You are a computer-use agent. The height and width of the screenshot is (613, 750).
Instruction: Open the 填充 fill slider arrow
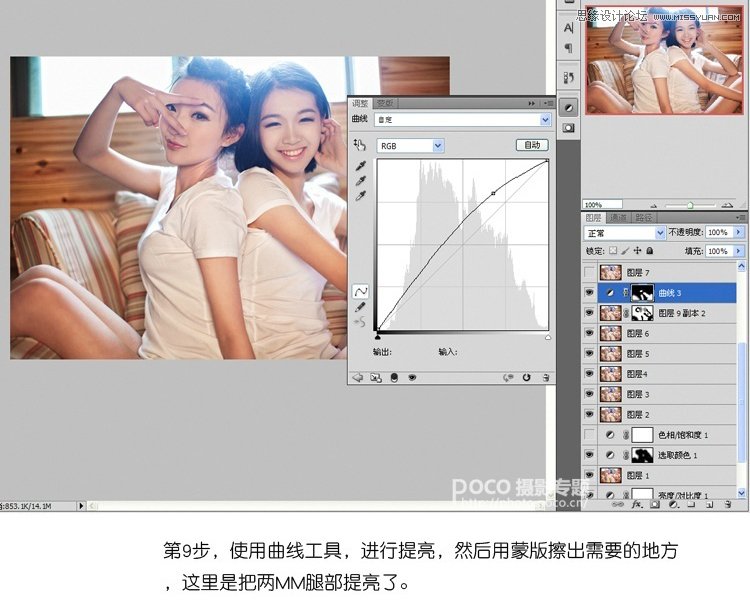pyautogui.click(x=739, y=251)
